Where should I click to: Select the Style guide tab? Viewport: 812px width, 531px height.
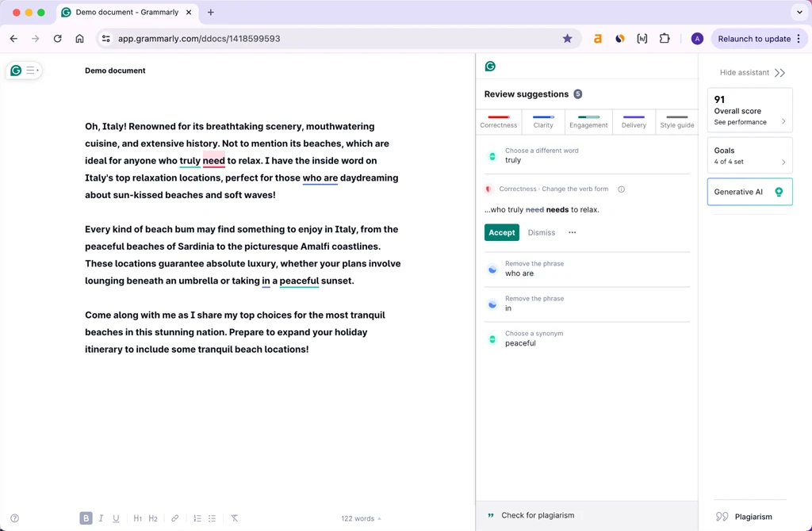(x=677, y=121)
